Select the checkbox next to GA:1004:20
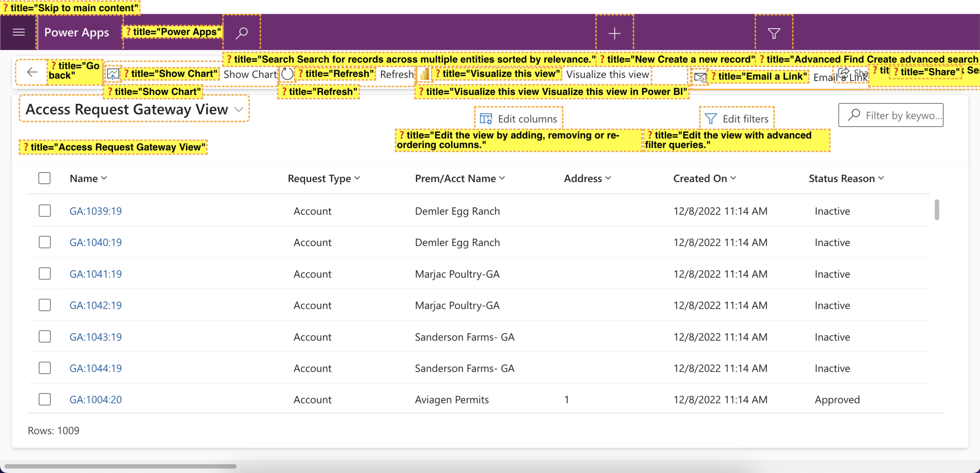Viewport: 980px width, 473px height. click(x=45, y=399)
